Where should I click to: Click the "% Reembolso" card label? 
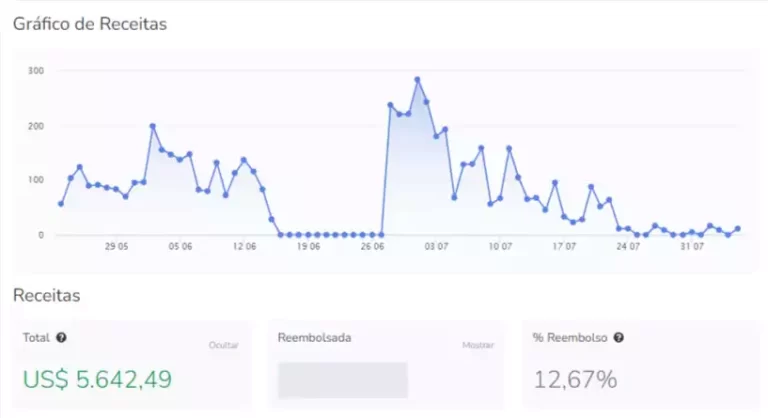pyautogui.click(x=570, y=338)
